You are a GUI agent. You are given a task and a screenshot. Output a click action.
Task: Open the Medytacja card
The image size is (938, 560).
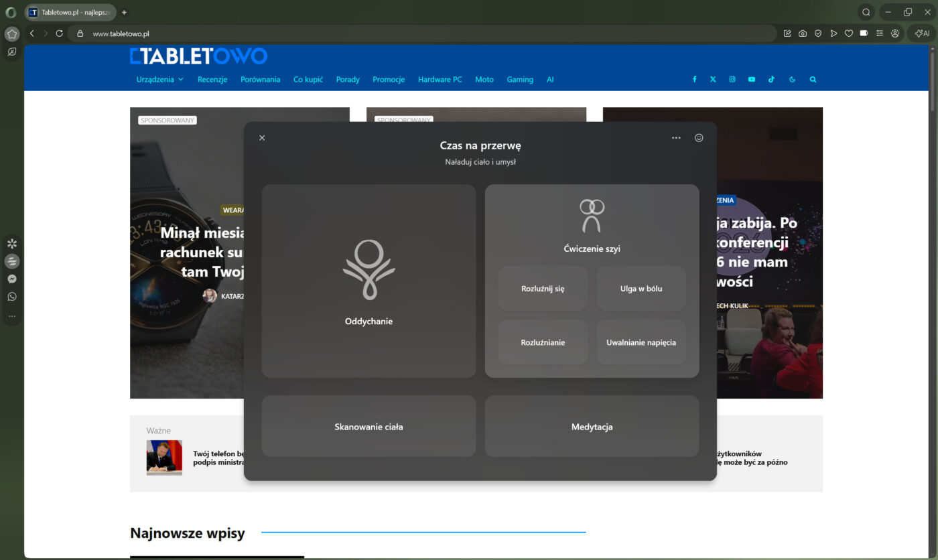click(592, 427)
